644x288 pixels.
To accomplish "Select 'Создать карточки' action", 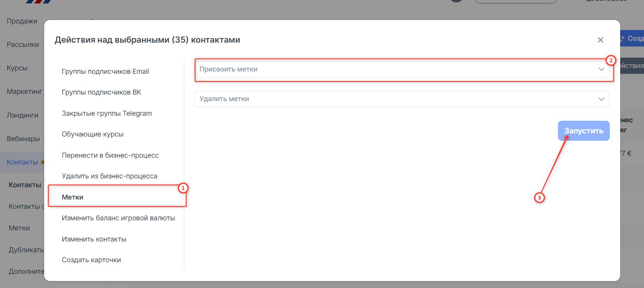I will point(91,260).
